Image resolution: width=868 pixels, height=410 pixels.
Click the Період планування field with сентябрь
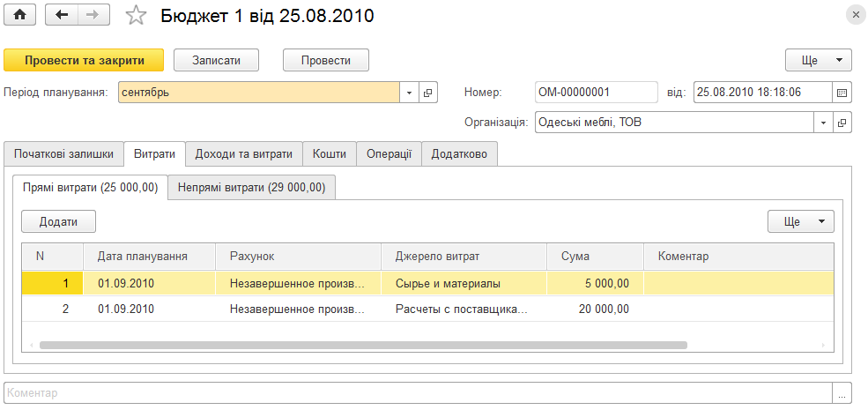(259, 93)
